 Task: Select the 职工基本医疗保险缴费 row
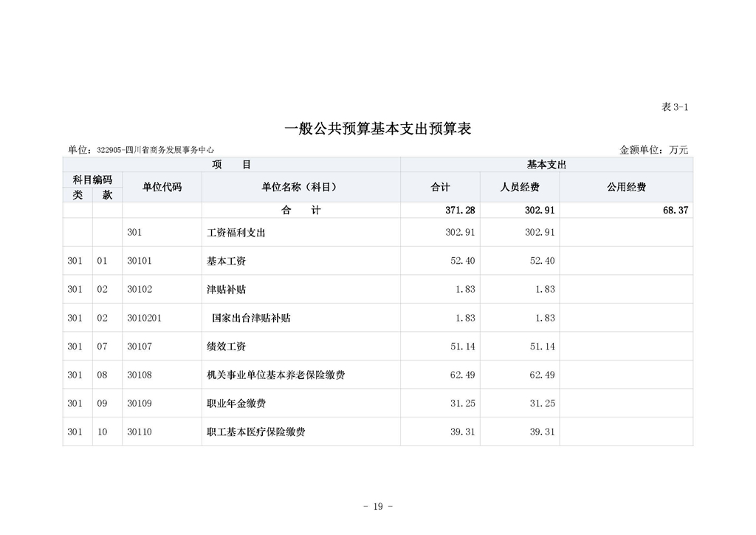click(x=257, y=432)
